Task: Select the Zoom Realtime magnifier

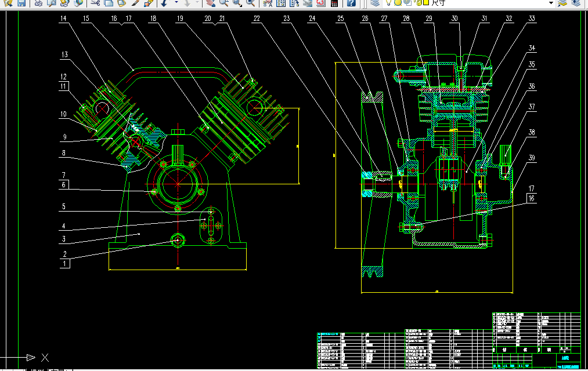Action: click(x=224, y=3)
